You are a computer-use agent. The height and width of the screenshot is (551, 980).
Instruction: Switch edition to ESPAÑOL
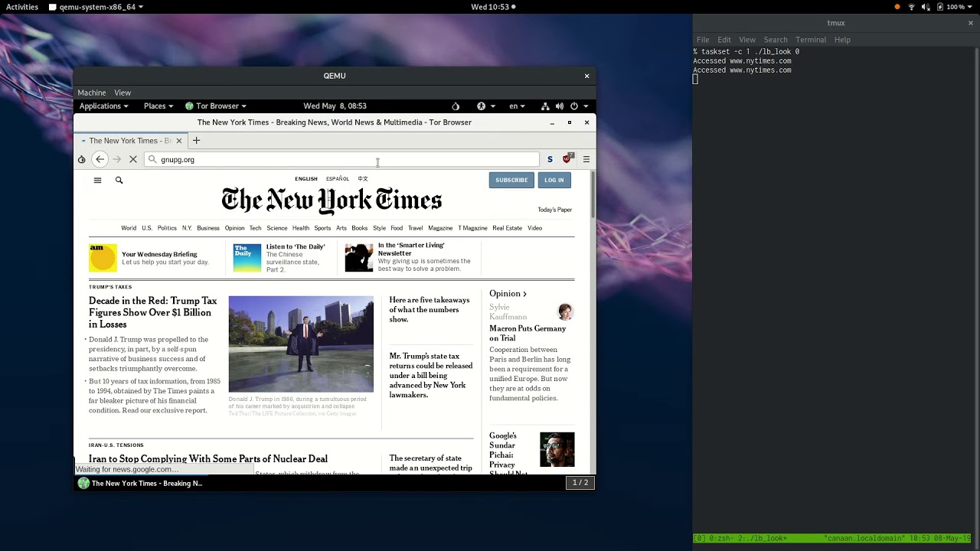point(338,179)
